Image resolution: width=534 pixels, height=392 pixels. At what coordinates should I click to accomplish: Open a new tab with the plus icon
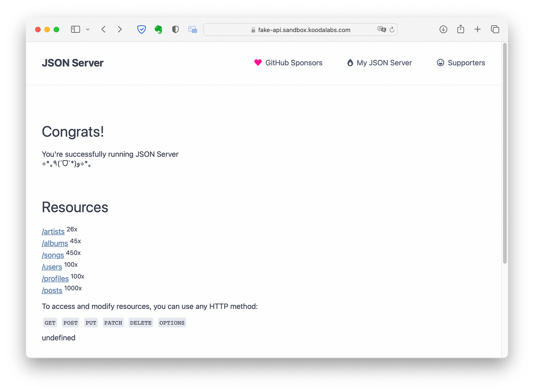coord(478,29)
